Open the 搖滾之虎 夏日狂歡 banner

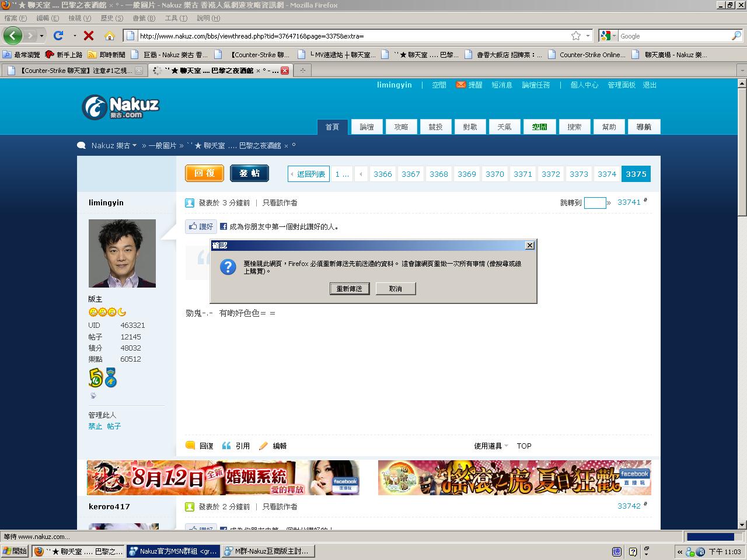[x=515, y=478]
